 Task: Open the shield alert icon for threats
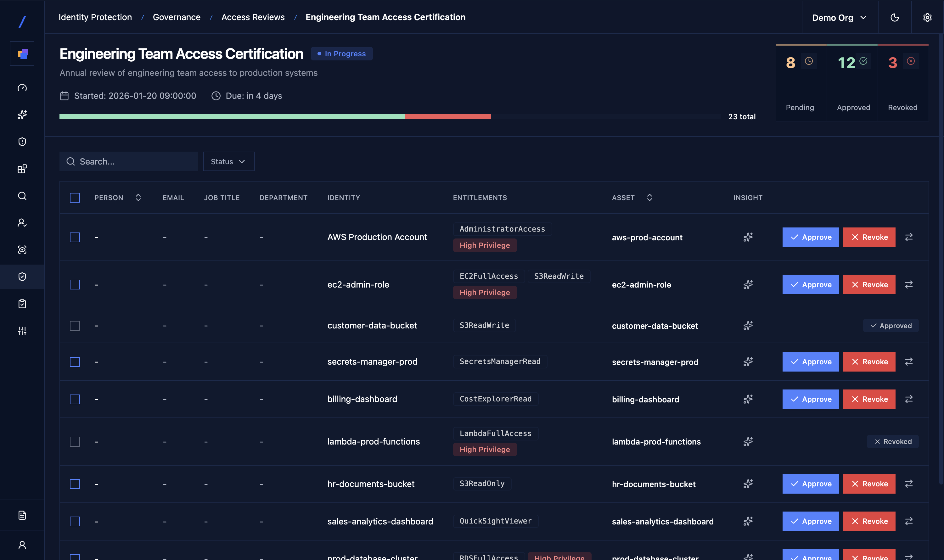coord(22,142)
